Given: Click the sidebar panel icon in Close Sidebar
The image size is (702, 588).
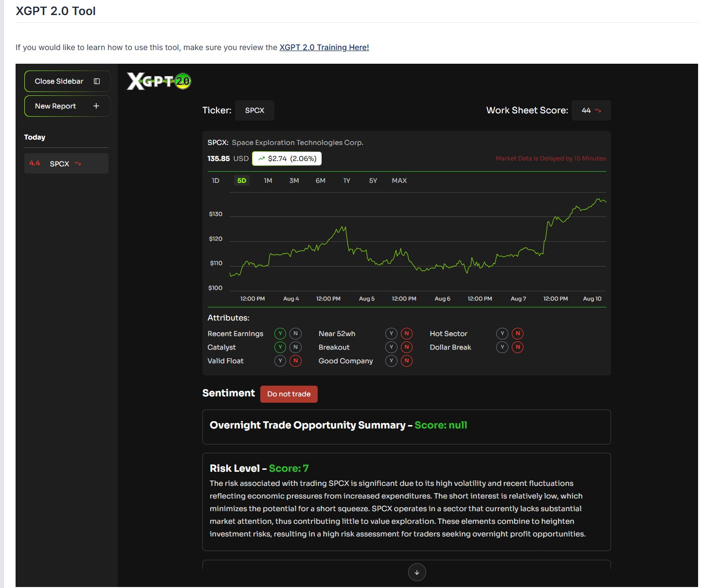Looking at the screenshot, I should pyautogui.click(x=97, y=81).
